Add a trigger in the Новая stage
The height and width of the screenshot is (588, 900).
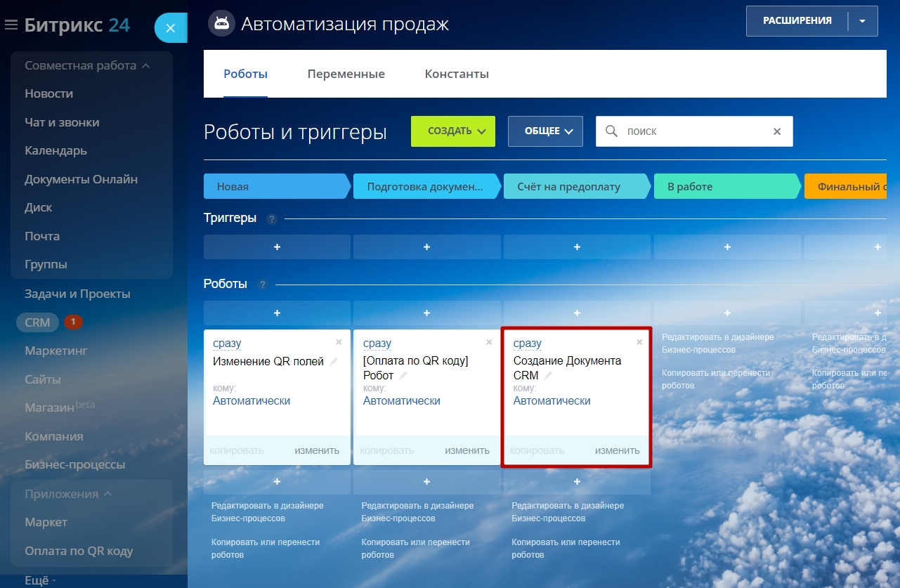pyautogui.click(x=277, y=247)
